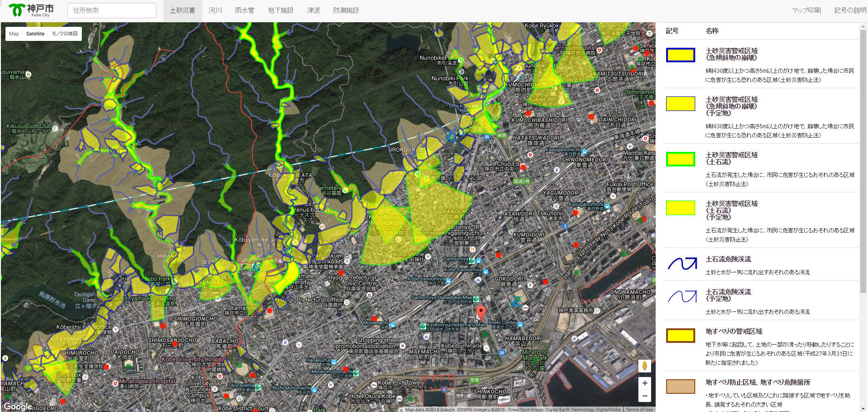Click the Google logo on map

[18, 407]
